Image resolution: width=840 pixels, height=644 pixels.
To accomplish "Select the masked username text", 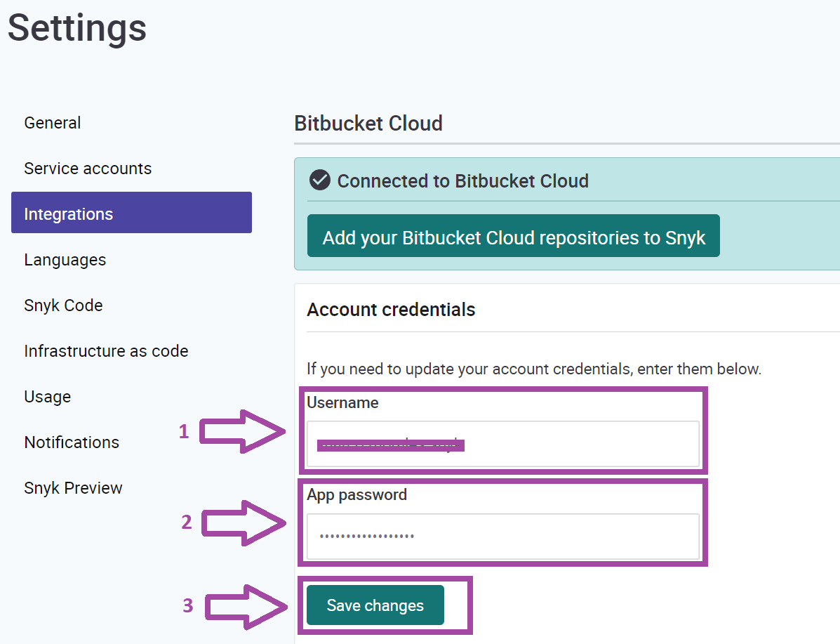I will 390,445.
